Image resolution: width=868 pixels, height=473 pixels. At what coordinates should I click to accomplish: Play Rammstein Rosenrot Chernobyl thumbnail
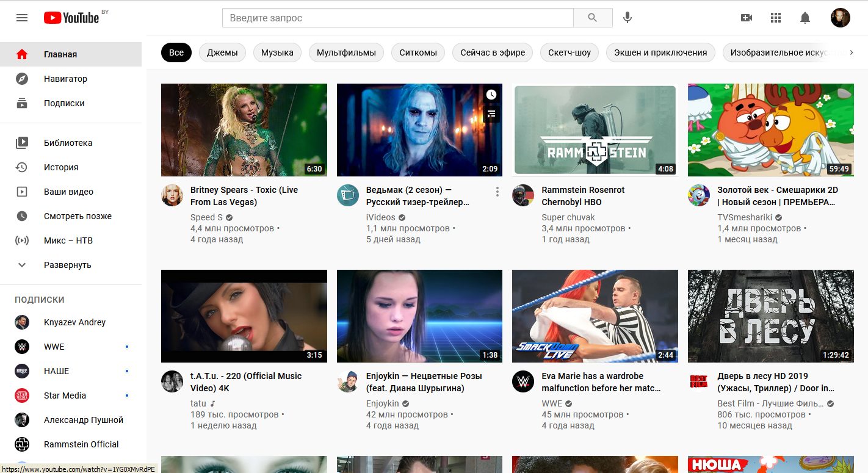click(x=595, y=130)
